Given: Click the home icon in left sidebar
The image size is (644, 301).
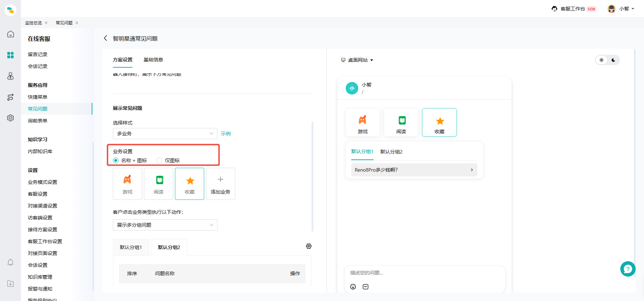Looking at the screenshot, I should [x=10, y=34].
